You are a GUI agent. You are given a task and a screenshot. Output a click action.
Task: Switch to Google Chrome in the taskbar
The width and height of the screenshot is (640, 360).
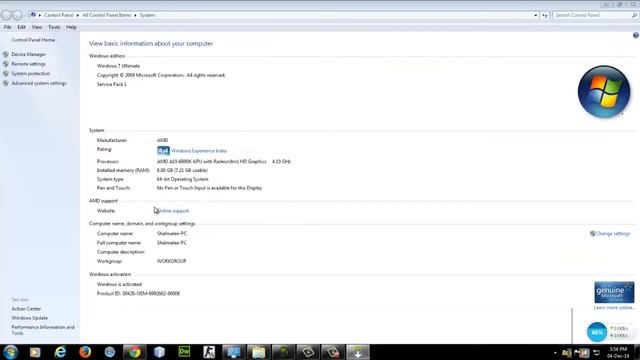pos(134,352)
